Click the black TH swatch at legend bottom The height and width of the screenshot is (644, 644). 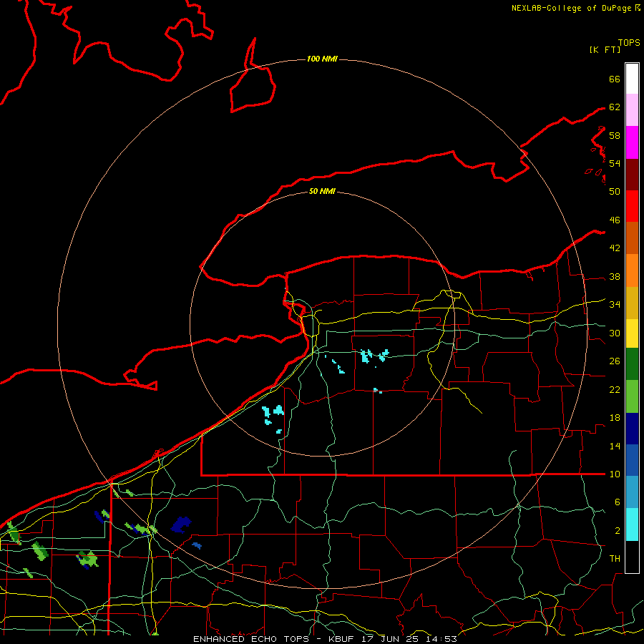click(632, 557)
